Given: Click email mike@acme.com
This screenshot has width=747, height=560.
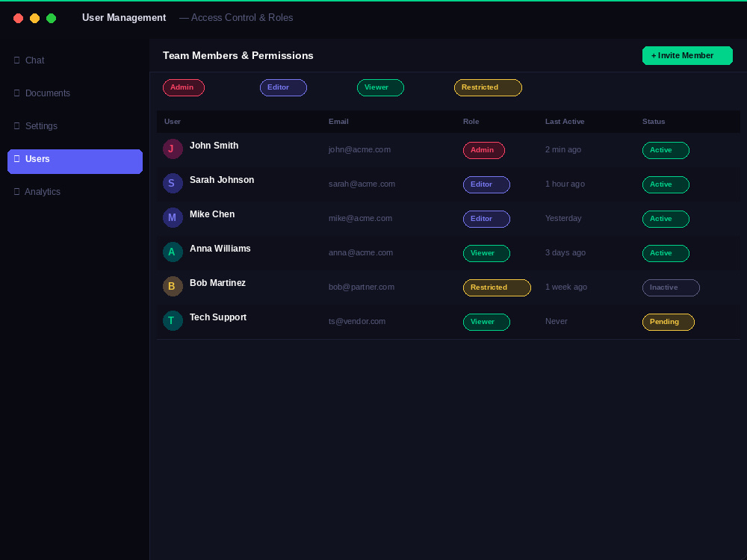Looking at the screenshot, I should point(360,218).
